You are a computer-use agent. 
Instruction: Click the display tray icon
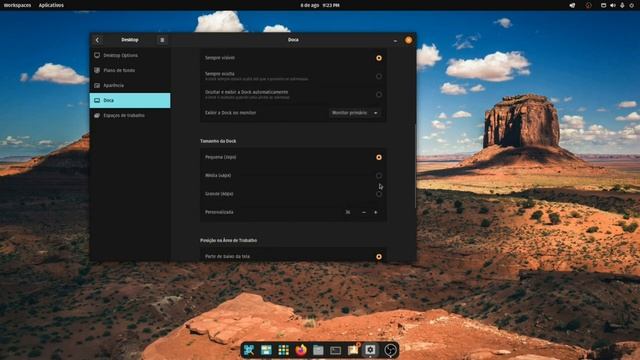(x=603, y=5)
